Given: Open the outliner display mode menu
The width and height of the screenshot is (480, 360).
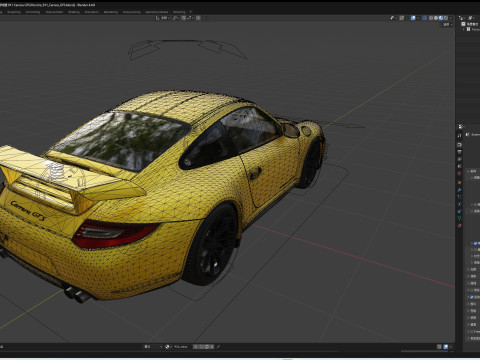Looking at the screenshot, I should pos(462,18).
